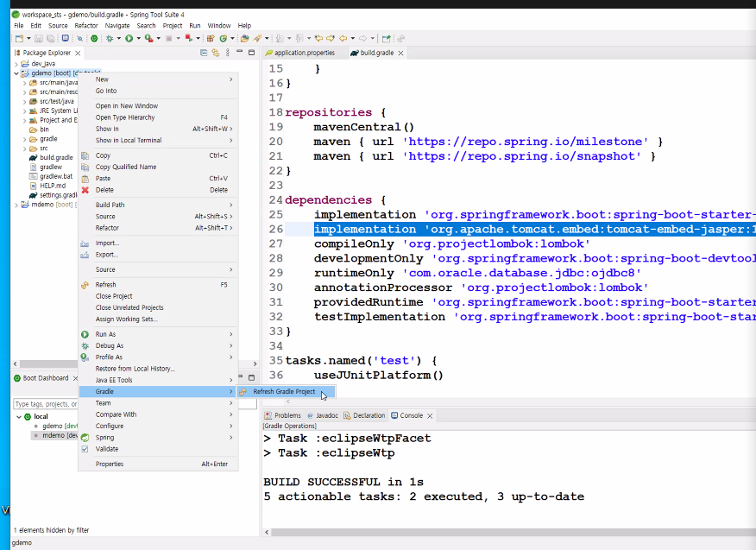The width and height of the screenshot is (756, 550).
Task: Click the Coverage run toolbar icon
Action: pos(149,39)
